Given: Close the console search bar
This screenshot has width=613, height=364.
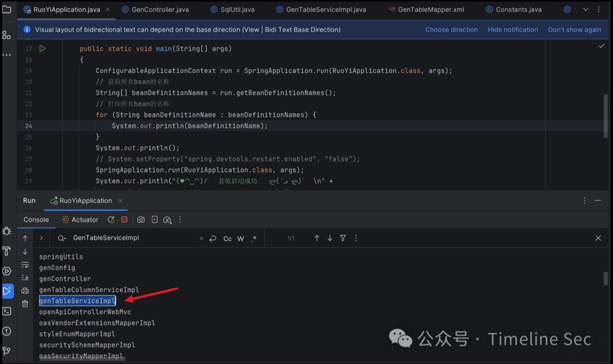Looking at the screenshot, I should point(598,238).
